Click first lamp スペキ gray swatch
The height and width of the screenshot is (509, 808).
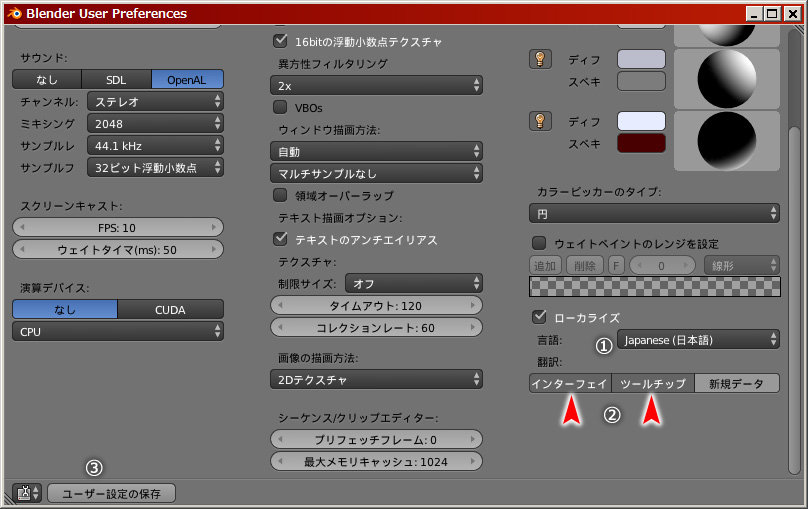(642, 81)
